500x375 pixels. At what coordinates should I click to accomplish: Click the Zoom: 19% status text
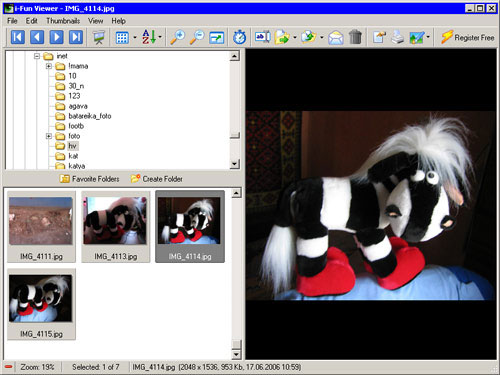click(37, 367)
